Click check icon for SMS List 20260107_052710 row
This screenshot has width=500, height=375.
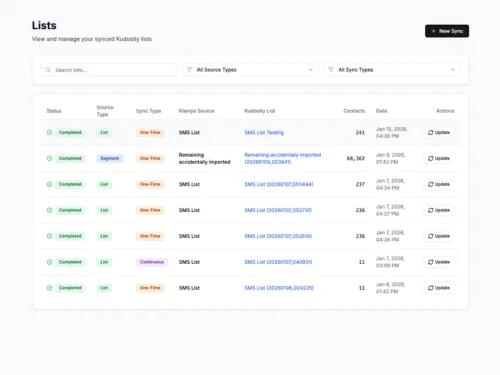tap(49, 210)
